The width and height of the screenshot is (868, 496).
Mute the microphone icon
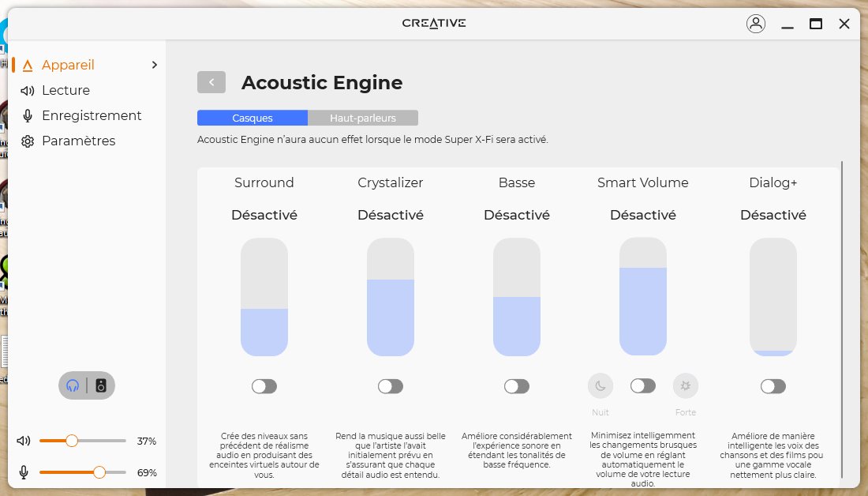click(x=24, y=472)
